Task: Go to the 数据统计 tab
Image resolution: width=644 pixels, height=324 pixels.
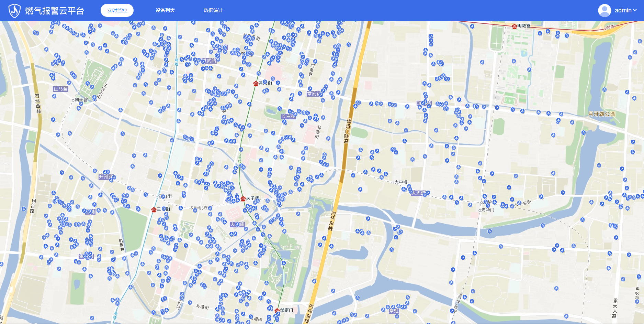Action: (x=213, y=10)
